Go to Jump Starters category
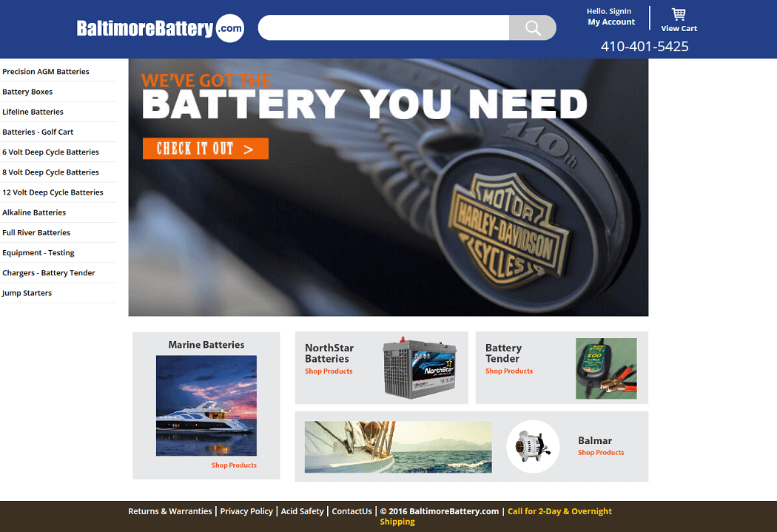Screen dimensions: 777x532 [x=27, y=293]
